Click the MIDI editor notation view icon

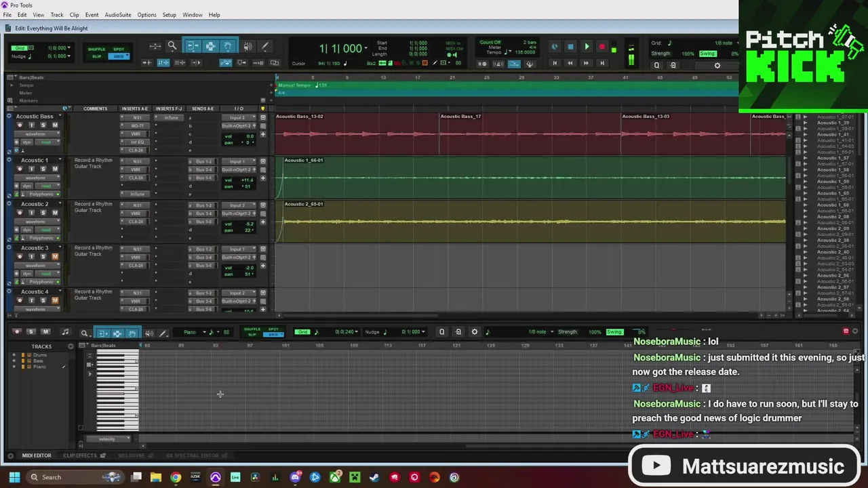(x=65, y=332)
